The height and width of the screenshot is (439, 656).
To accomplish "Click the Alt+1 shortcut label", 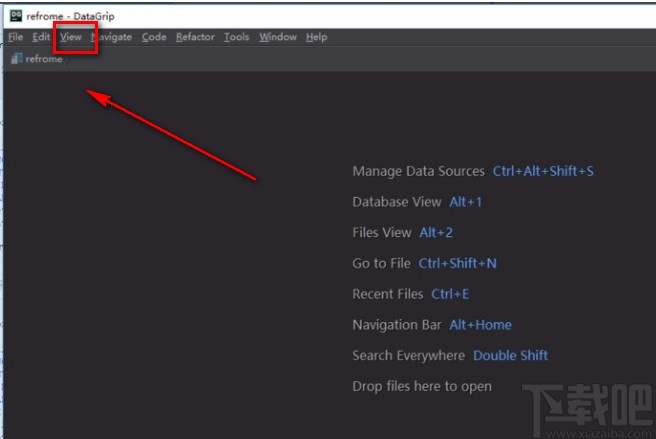I will tap(466, 202).
